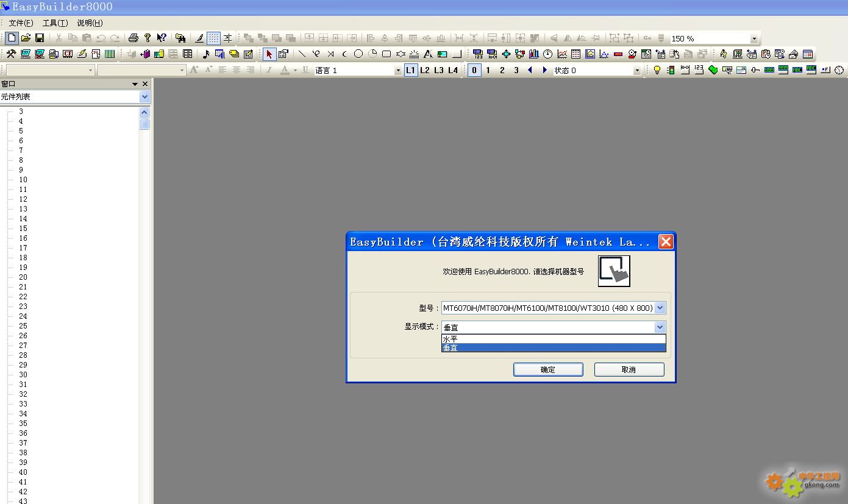Select the Ellipse drawing tool
The height and width of the screenshot is (504, 848).
coord(358,54)
